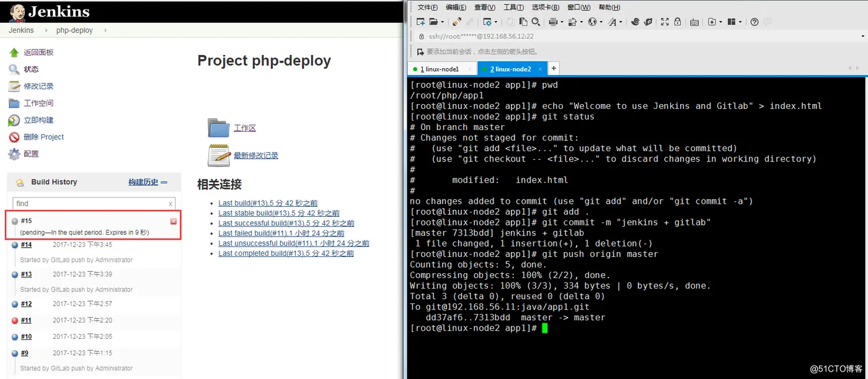Viewport: 868px width, 379px height.
Task: Click the large workspace folder icon
Action: pyautogui.click(x=219, y=128)
